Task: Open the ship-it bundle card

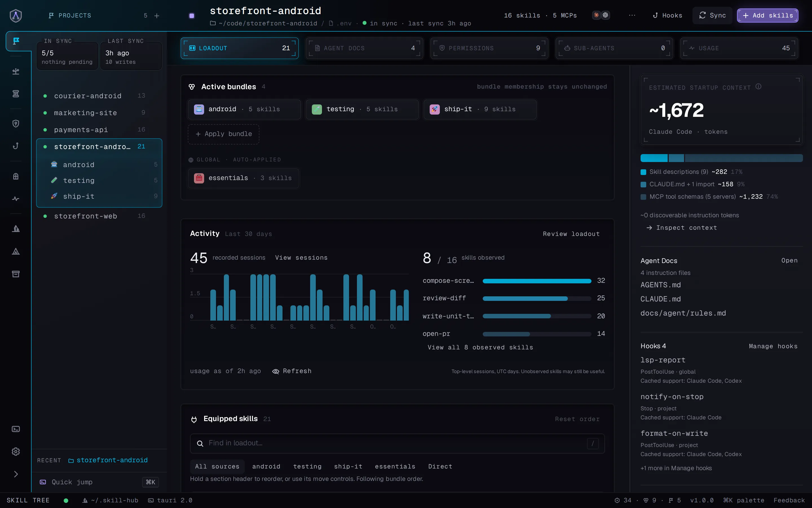Action: point(480,109)
